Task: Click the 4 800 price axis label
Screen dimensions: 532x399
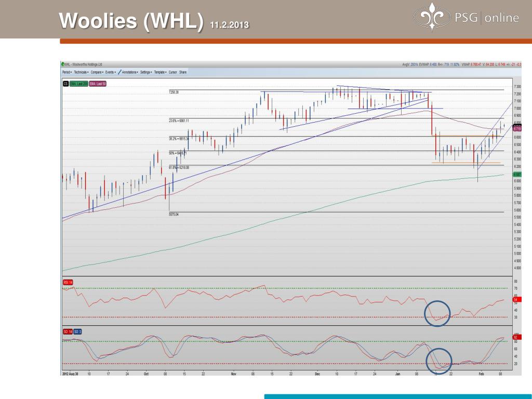Action: (x=517, y=268)
